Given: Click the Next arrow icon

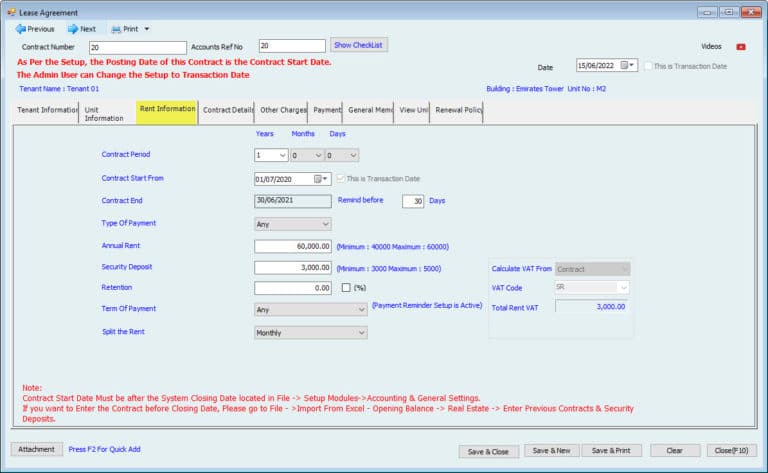Looking at the screenshot, I should coord(72,29).
